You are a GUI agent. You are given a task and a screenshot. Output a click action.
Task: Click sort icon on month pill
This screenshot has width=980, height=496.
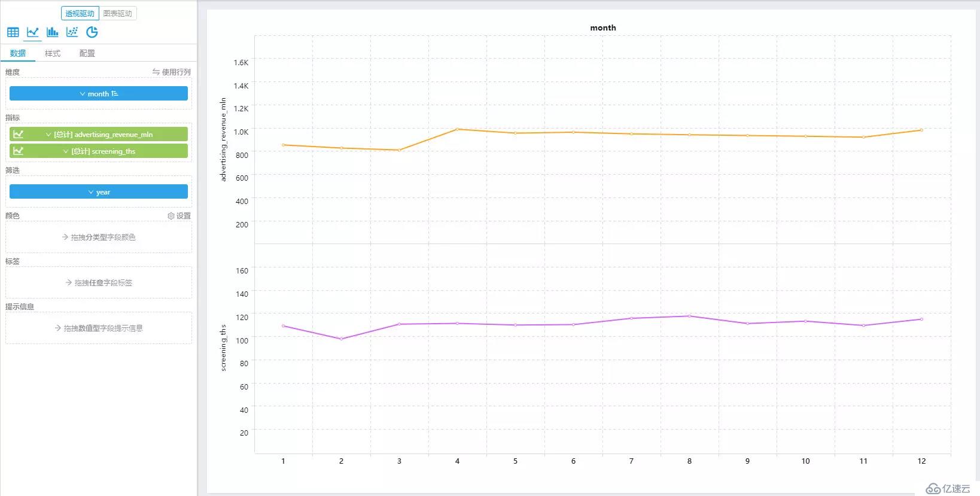tap(115, 94)
